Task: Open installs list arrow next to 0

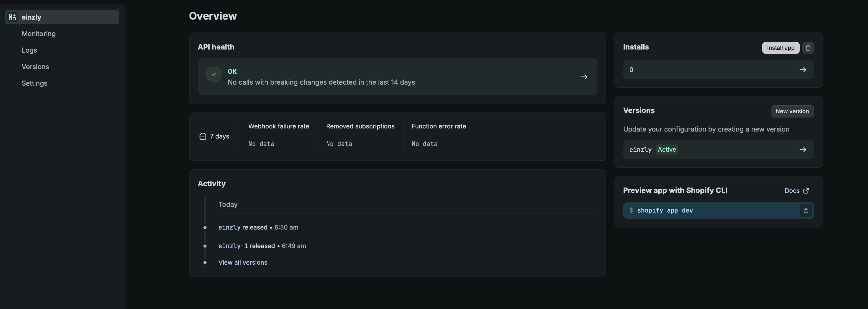Action: pos(803,70)
